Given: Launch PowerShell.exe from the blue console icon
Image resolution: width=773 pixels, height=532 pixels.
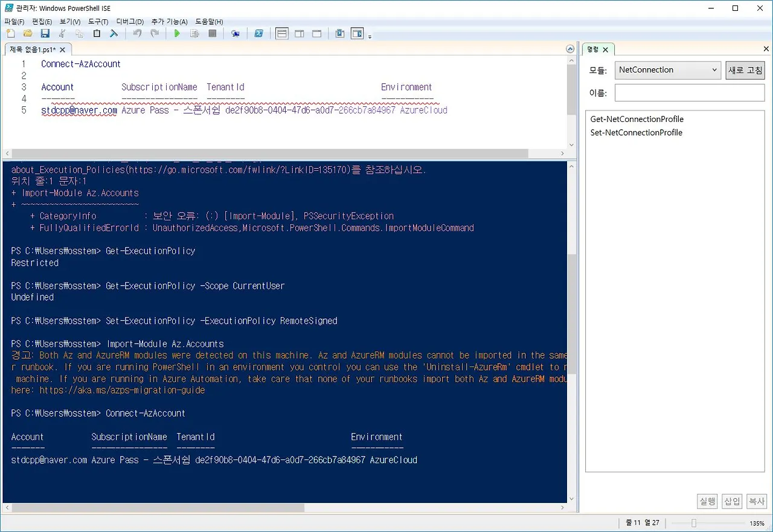Looking at the screenshot, I should [x=258, y=34].
